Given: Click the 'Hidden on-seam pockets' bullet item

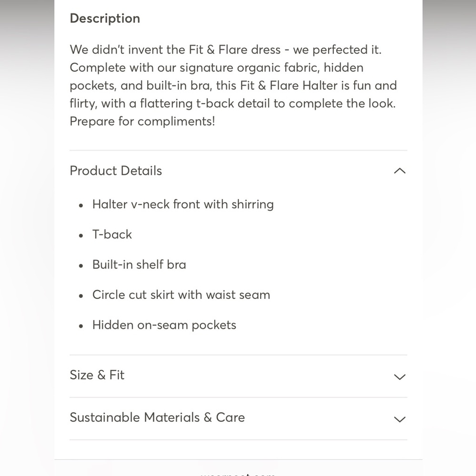Looking at the screenshot, I should pos(164,325).
